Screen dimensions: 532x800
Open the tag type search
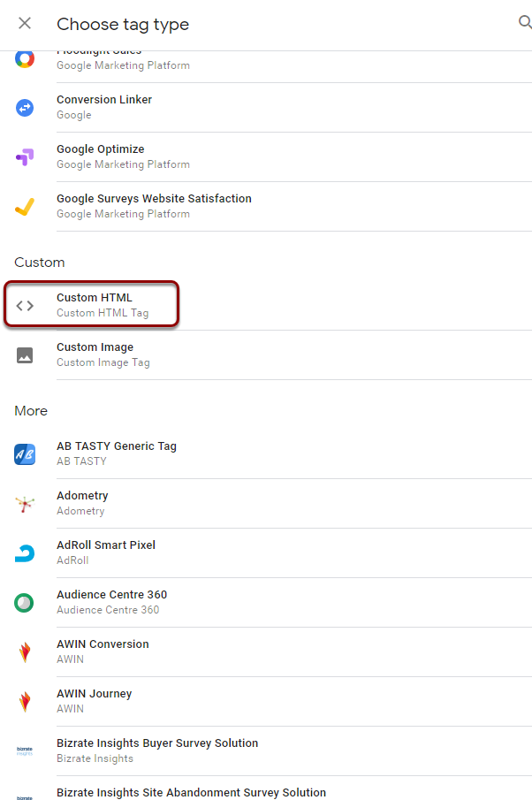[524, 23]
